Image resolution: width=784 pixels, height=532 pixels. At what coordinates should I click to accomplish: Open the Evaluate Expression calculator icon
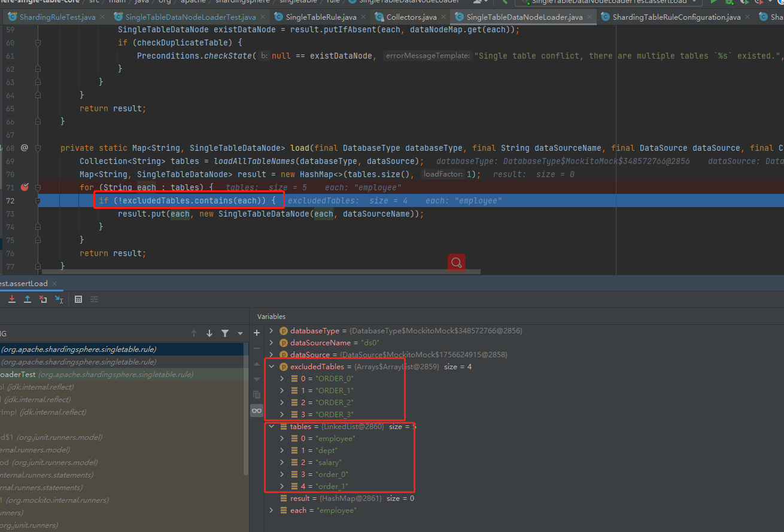click(78, 299)
